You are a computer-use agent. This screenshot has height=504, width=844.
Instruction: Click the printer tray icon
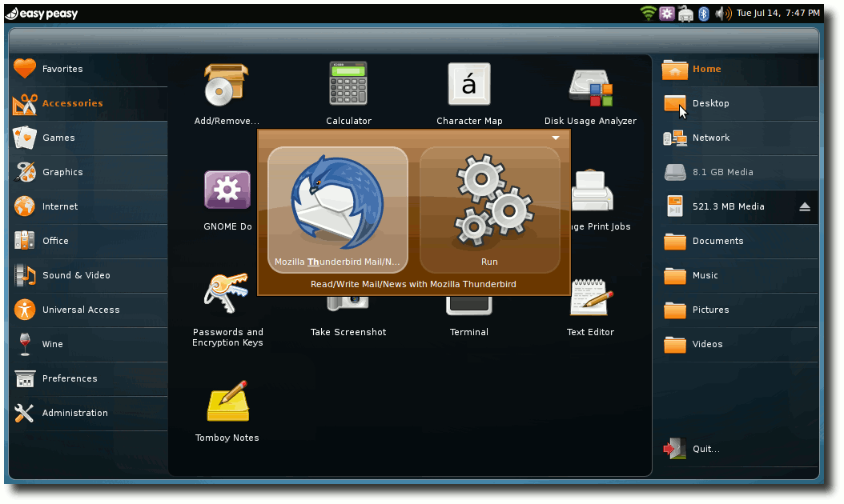tap(685, 14)
